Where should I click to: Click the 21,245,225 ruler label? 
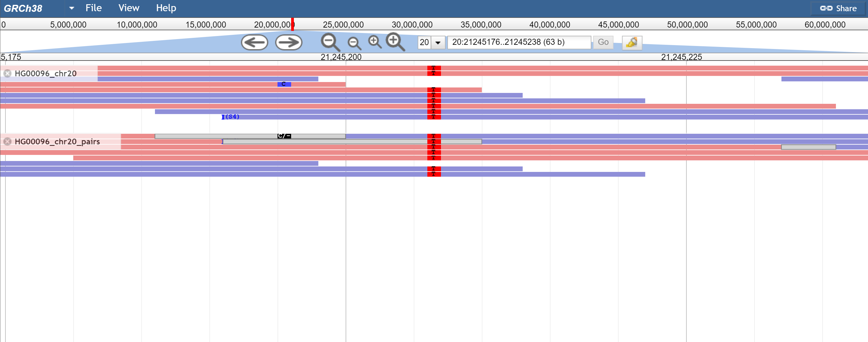click(x=681, y=57)
